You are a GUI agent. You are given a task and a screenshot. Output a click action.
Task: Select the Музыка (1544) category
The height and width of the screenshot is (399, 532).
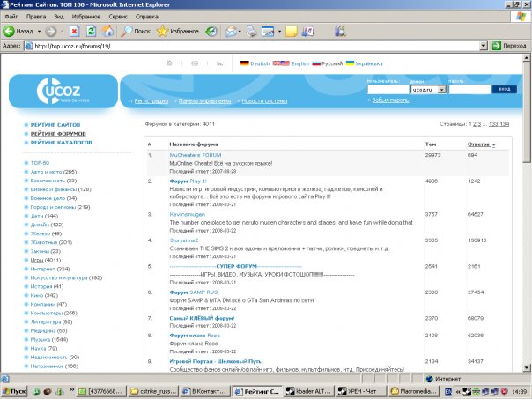click(x=48, y=339)
